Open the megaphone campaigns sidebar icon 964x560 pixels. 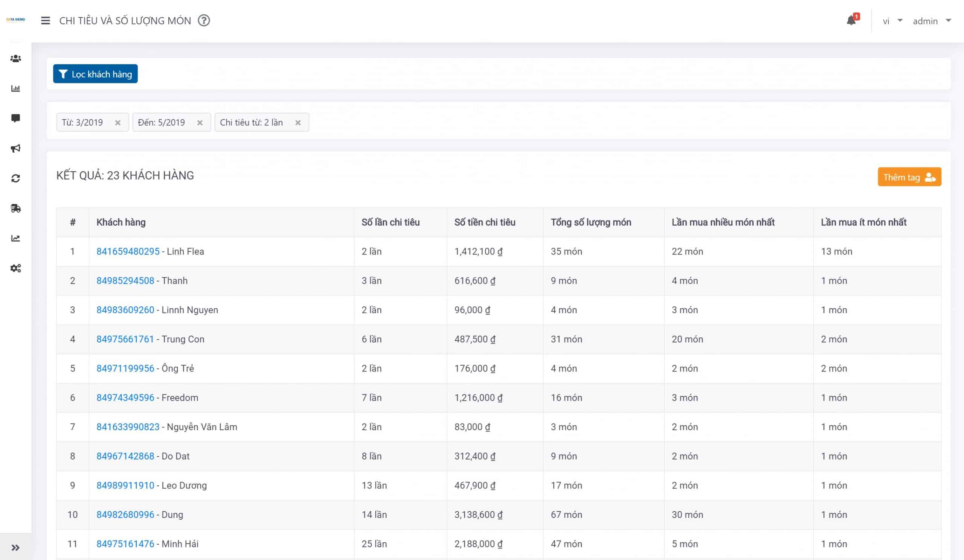click(x=15, y=148)
